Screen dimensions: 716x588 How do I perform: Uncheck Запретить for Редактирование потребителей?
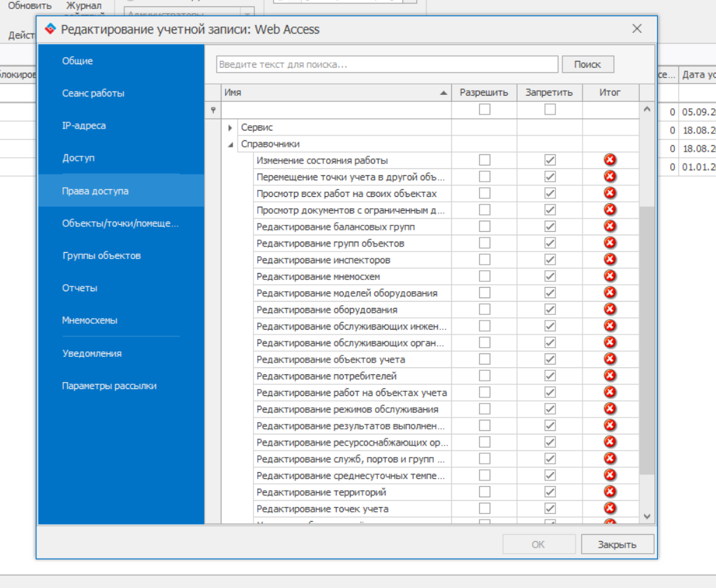click(x=550, y=376)
